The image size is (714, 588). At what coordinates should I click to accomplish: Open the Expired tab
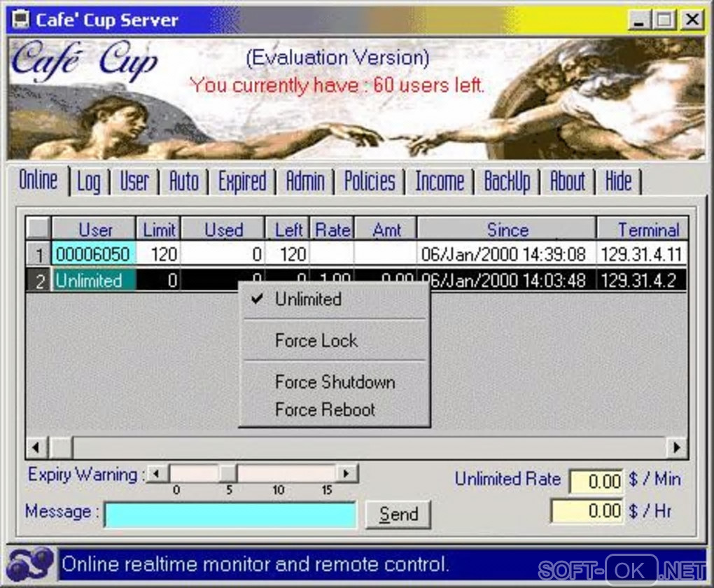point(242,181)
